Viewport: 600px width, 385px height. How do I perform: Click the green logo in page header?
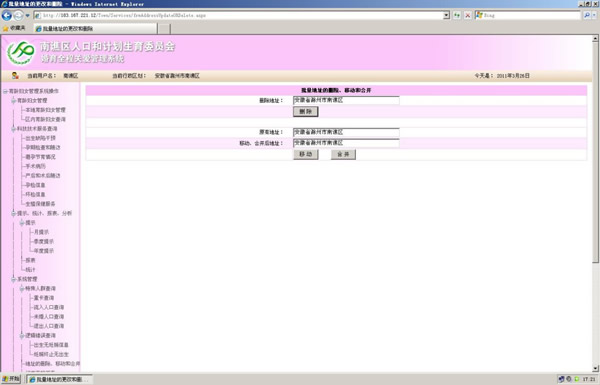coord(21,53)
